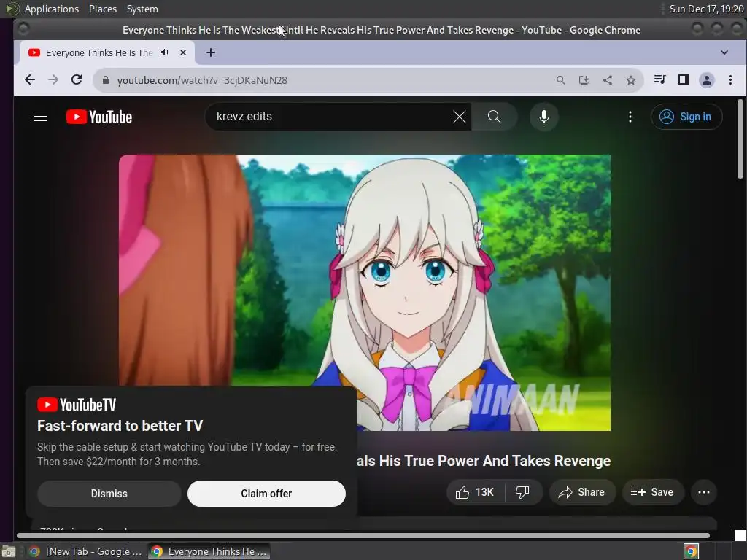The image size is (747, 560).
Task: Select 'Everyone Thinks He' taskbar window
Action: click(209, 551)
